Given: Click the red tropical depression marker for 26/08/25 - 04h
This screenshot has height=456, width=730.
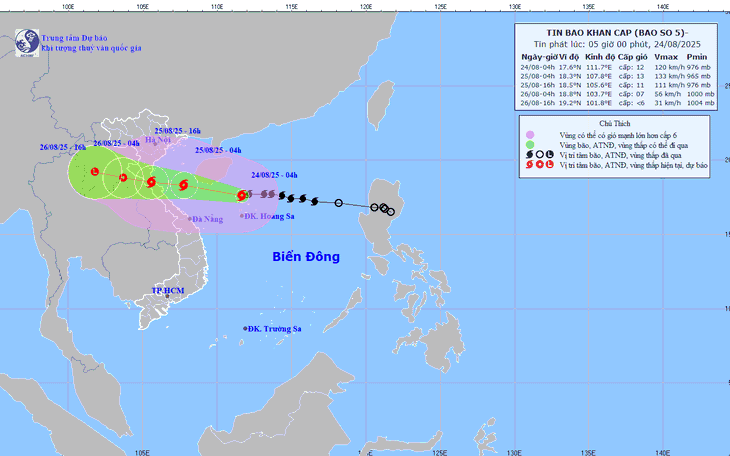Looking at the screenshot, I should coord(123,177).
